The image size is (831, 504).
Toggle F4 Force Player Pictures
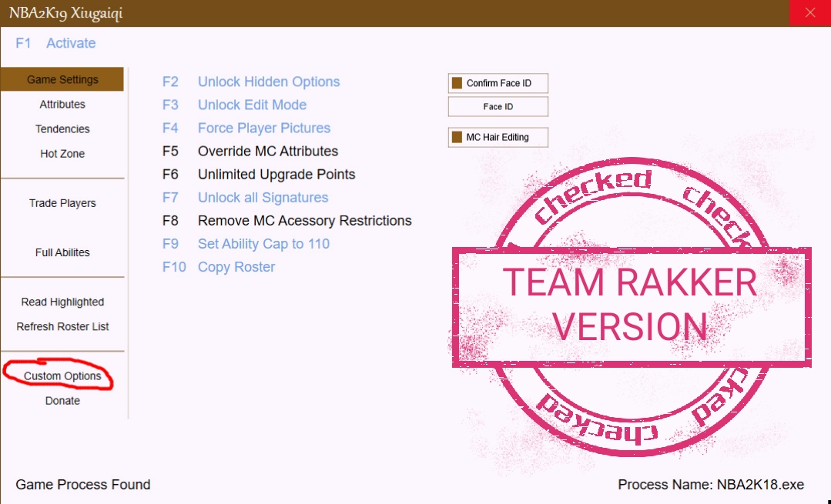click(x=246, y=129)
